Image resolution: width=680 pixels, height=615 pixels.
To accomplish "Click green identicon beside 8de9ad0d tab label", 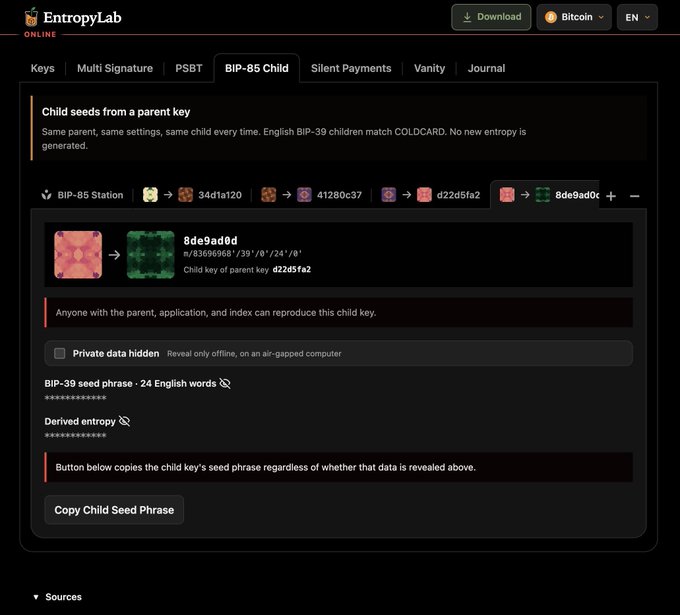I will (x=543, y=195).
